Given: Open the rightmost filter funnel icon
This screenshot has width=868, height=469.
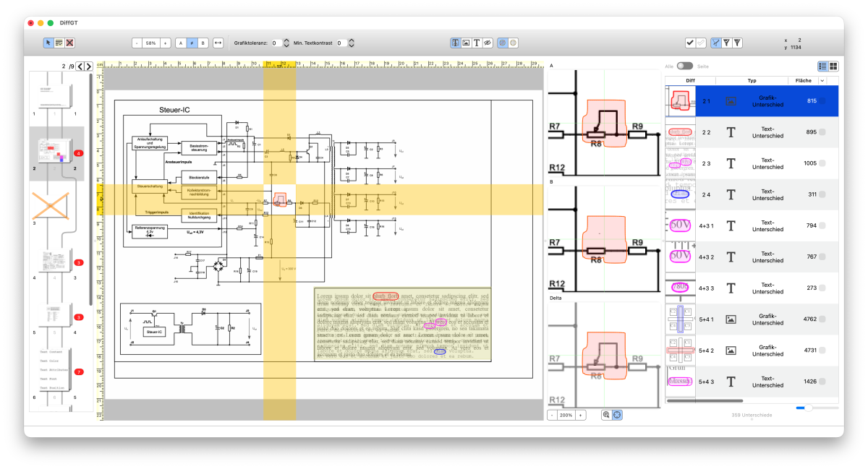Looking at the screenshot, I should point(739,43).
